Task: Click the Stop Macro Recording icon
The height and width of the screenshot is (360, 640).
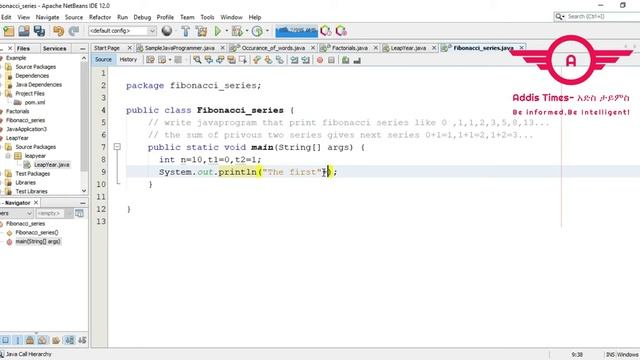Action: click(331, 60)
